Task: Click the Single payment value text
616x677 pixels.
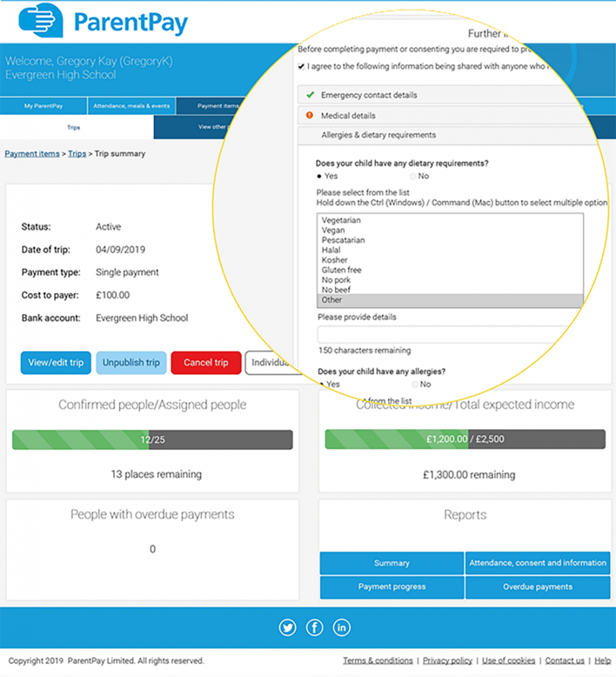Action: click(128, 272)
